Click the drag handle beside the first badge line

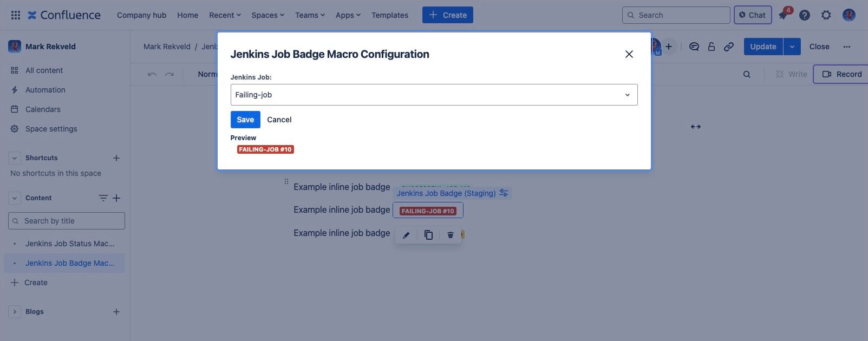[286, 181]
